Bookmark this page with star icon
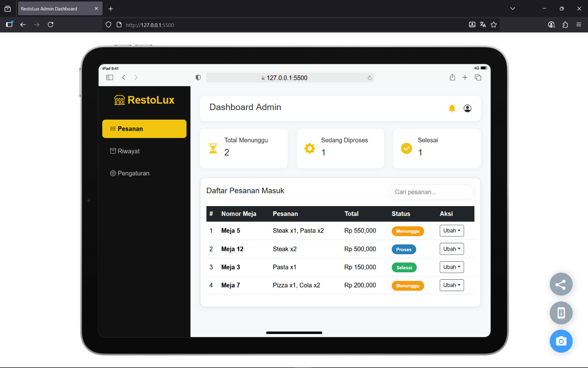588x368 pixels. [x=494, y=25]
